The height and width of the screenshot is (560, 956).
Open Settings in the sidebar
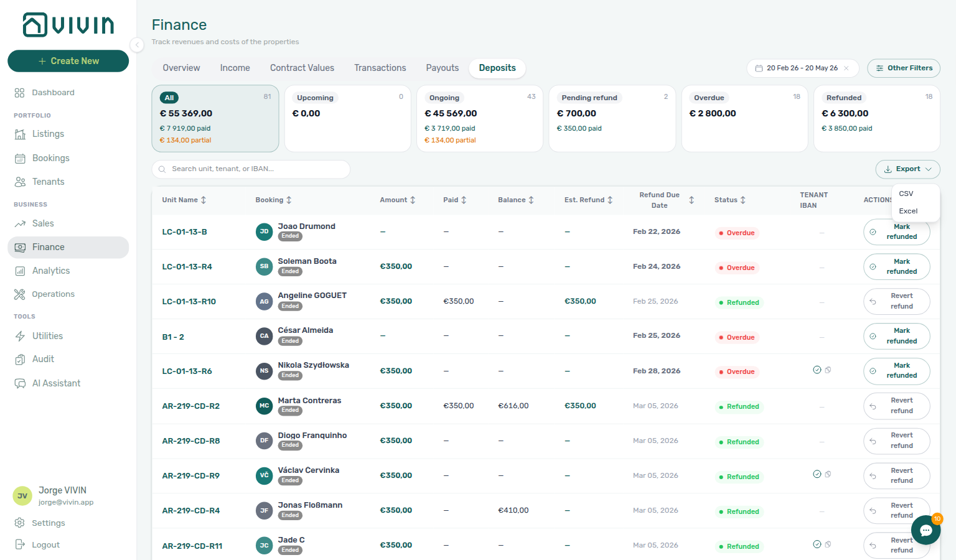tap(68, 523)
